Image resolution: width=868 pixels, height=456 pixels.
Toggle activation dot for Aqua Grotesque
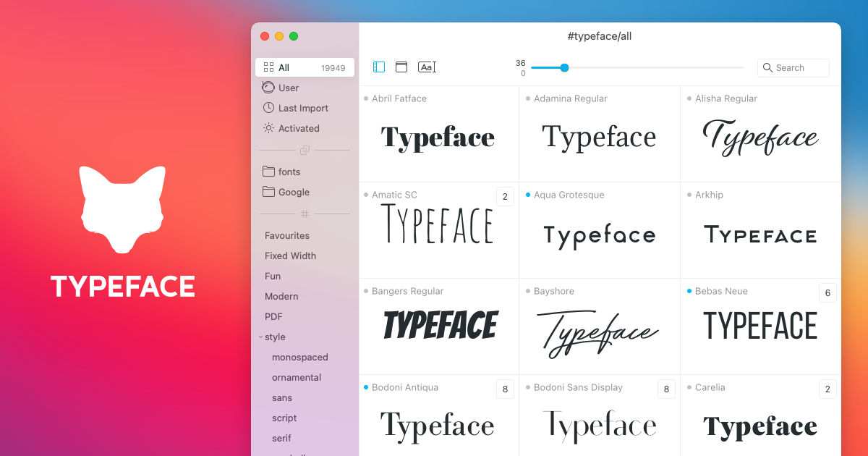pyautogui.click(x=528, y=195)
